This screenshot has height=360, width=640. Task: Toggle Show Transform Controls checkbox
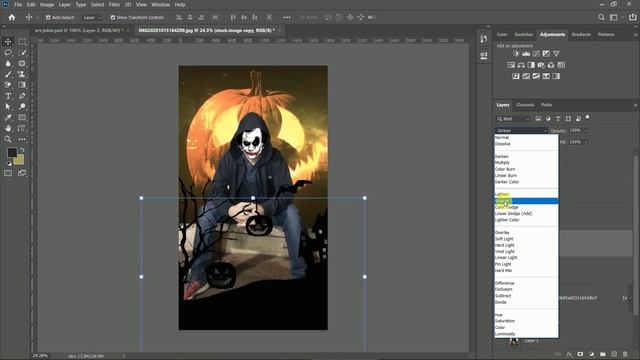tap(113, 18)
